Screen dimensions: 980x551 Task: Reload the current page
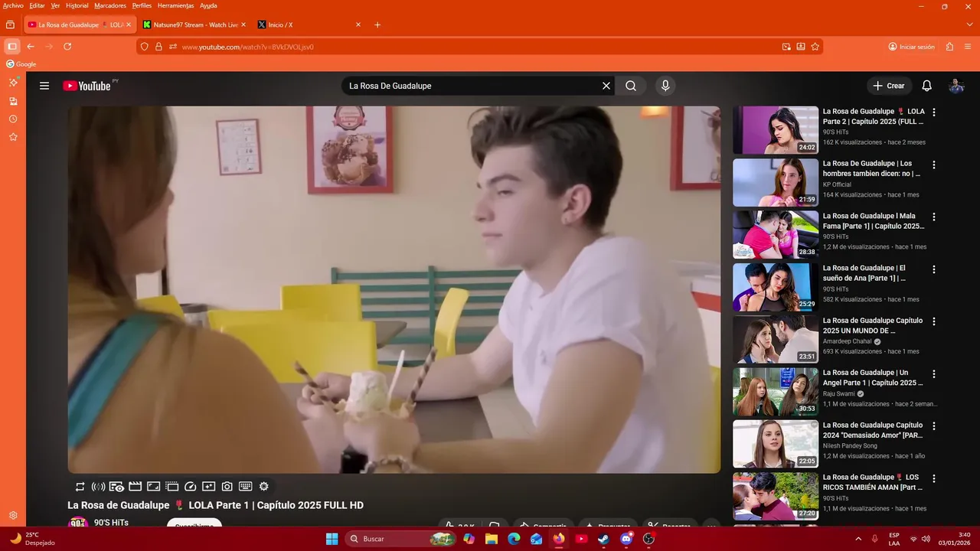[x=67, y=47]
